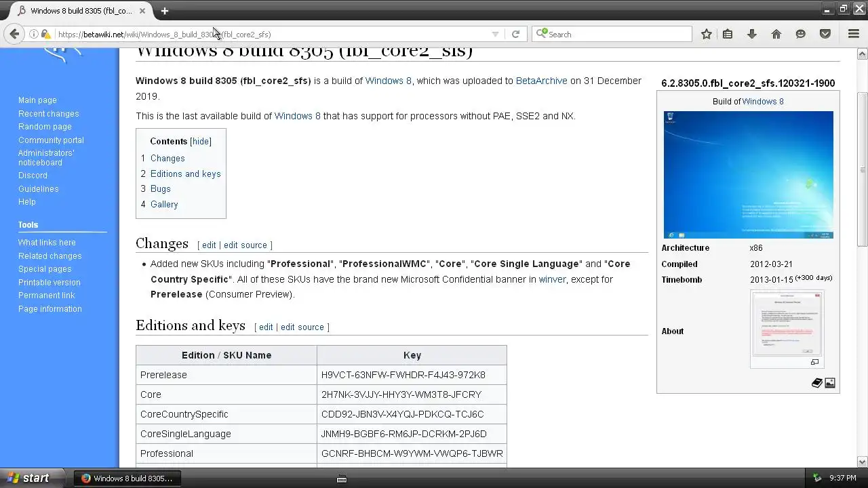
Task: Open the URL history dropdown arrow
Action: point(495,34)
